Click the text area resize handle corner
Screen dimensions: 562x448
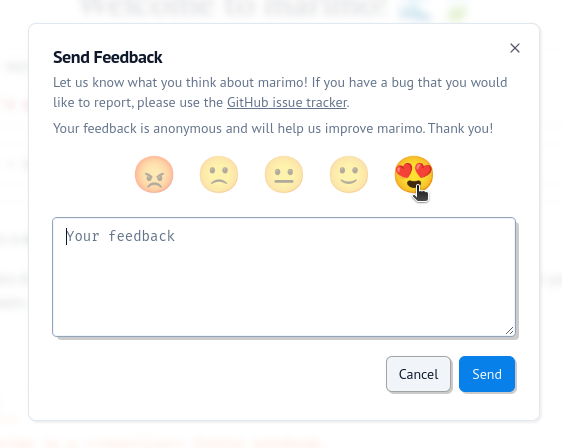click(509, 331)
